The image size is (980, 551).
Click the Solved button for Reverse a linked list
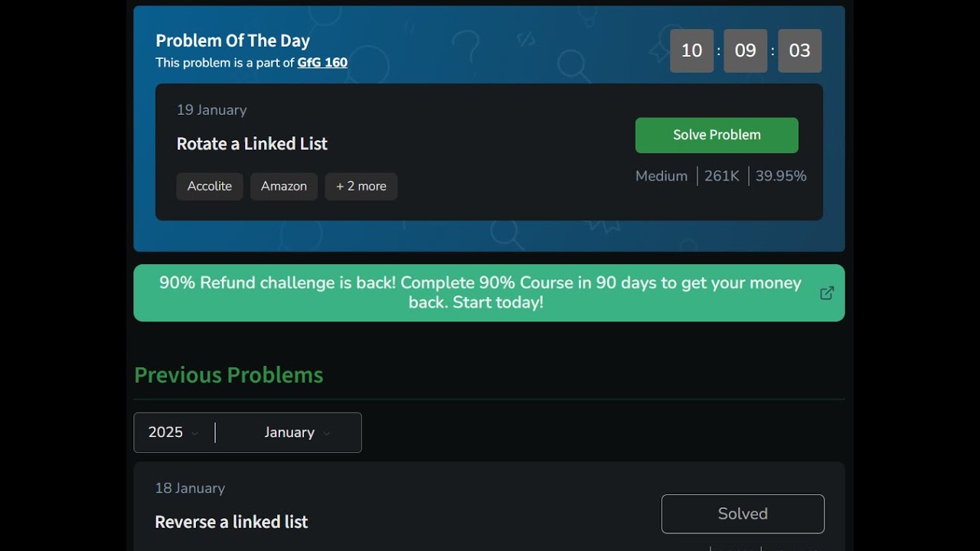[743, 514]
